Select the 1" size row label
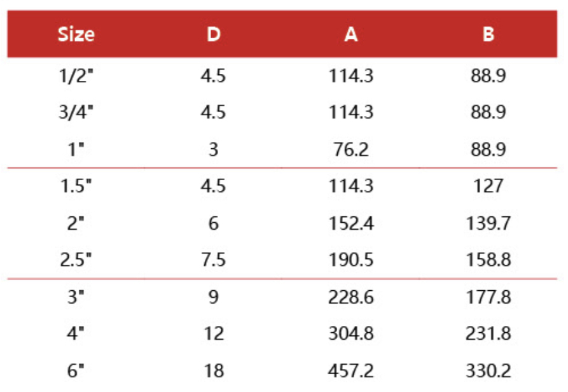 (x=76, y=150)
